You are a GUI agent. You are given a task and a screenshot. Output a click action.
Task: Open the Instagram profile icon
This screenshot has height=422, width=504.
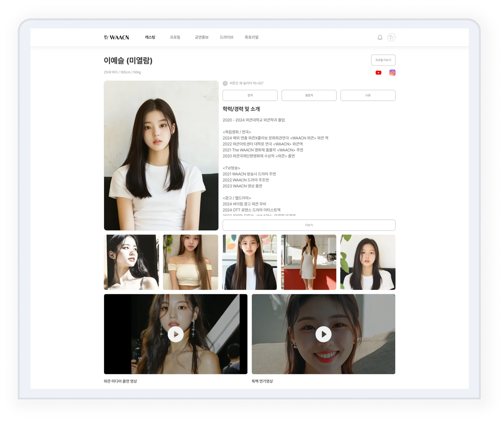392,73
